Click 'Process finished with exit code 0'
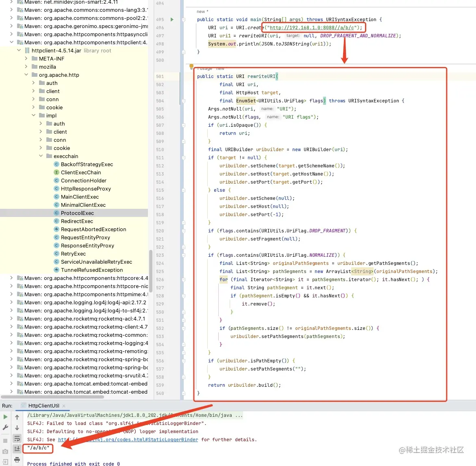This screenshot has height=466, width=476. point(74,464)
